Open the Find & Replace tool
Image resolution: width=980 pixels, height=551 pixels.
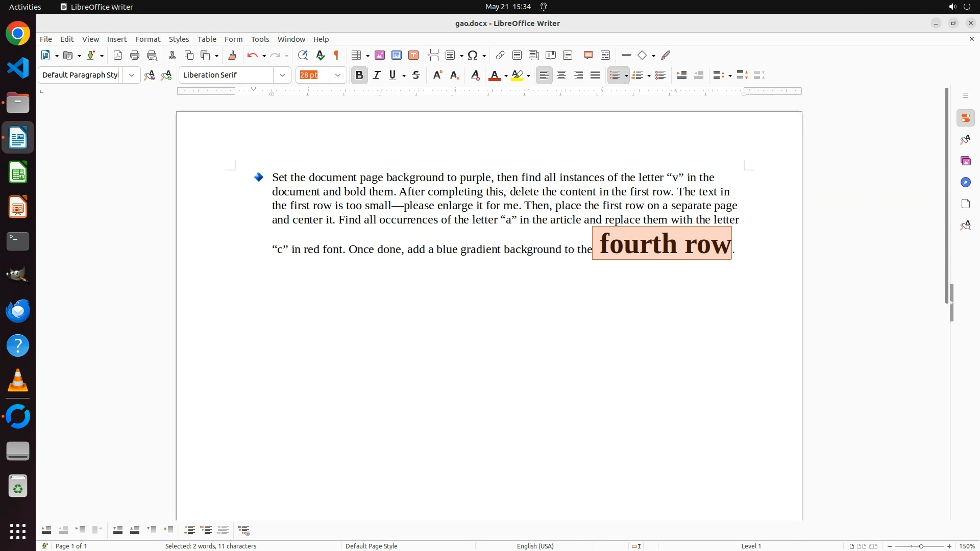(x=303, y=56)
